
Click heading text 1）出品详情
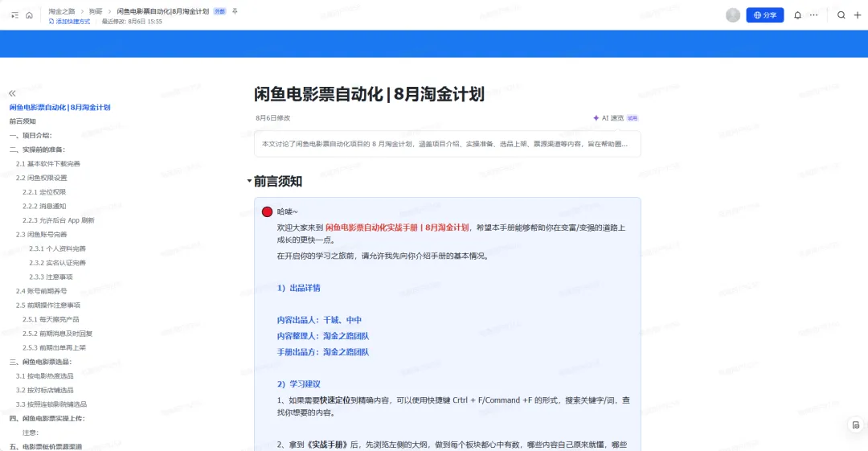click(299, 288)
